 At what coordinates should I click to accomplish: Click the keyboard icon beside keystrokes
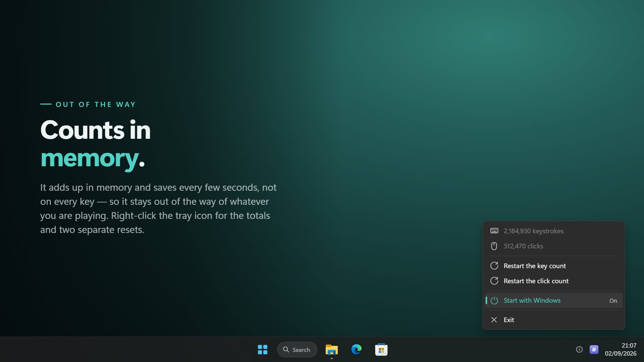[494, 231]
